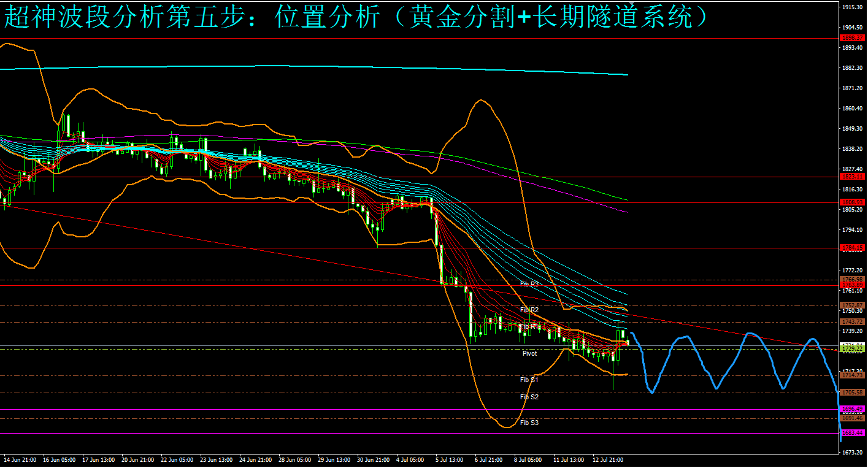This screenshot has width=868, height=468.
Task: Select the 12 Jul 21:00 time label
Action: coord(608,459)
